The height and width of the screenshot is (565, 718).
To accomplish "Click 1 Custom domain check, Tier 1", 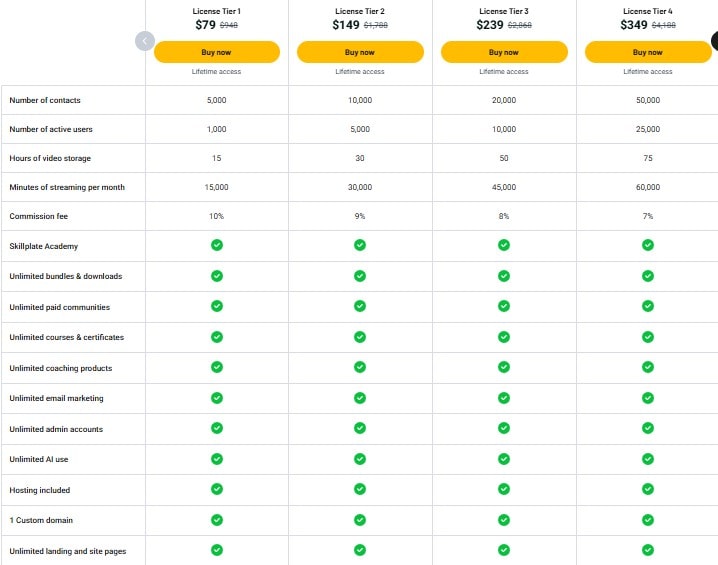I will click(217, 520).
